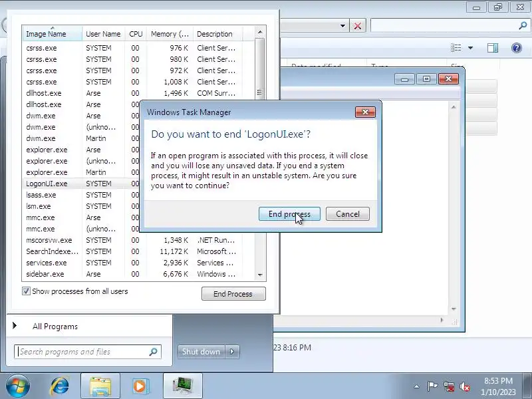This screenshot has width=532, height=399.
Task: Select dwm.exe owned by Martin
Action: pos(81,138)
